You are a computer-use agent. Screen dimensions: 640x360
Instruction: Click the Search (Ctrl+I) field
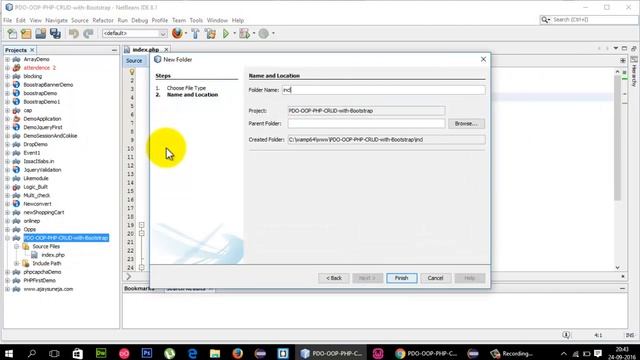tap(588, 20)
